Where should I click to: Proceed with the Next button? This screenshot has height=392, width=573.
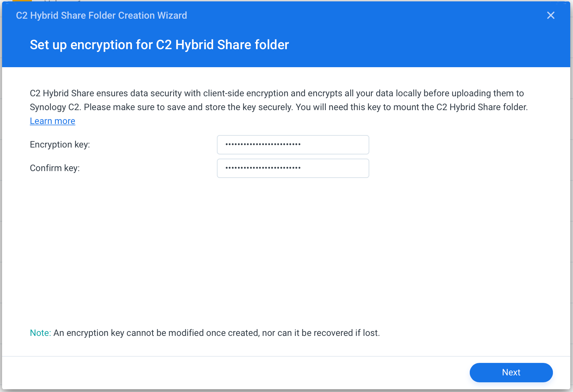511,372
